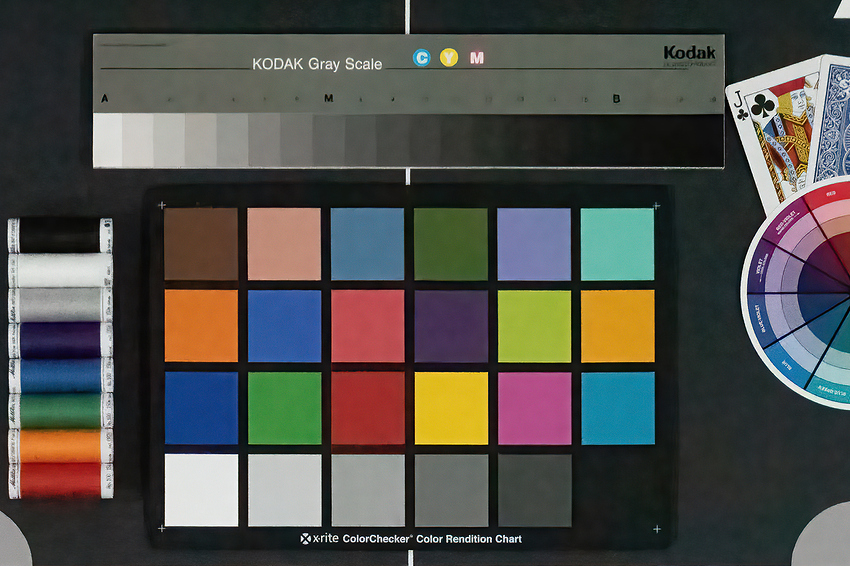Select the moderate red salmon patch

[x=368, y=326]
